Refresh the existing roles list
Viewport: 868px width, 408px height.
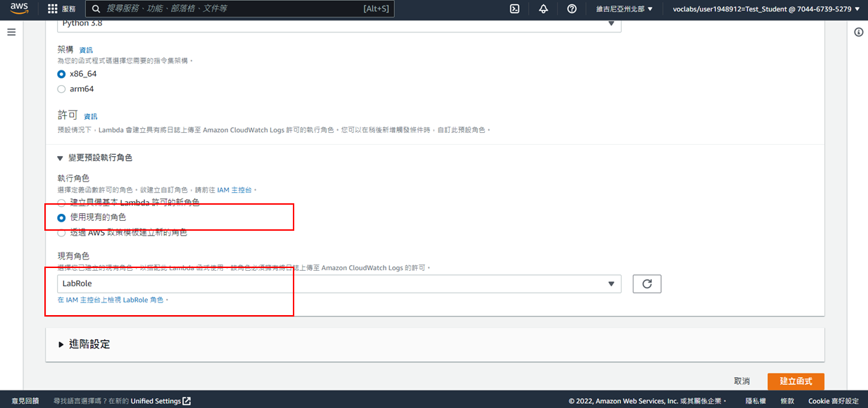coord(647,283)
